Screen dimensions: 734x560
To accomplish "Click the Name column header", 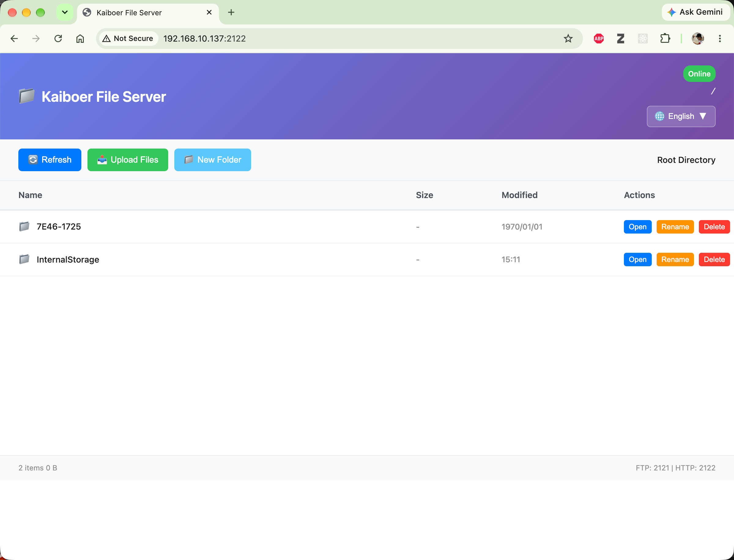I will point(30,195).
